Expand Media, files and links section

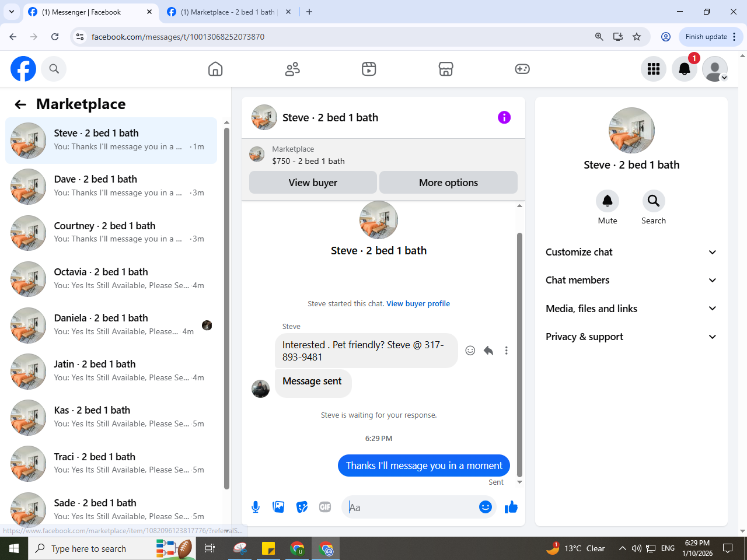coord(631,309)
